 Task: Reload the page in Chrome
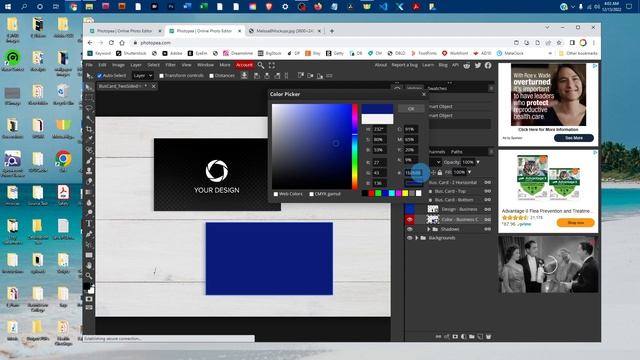point(111,42)
